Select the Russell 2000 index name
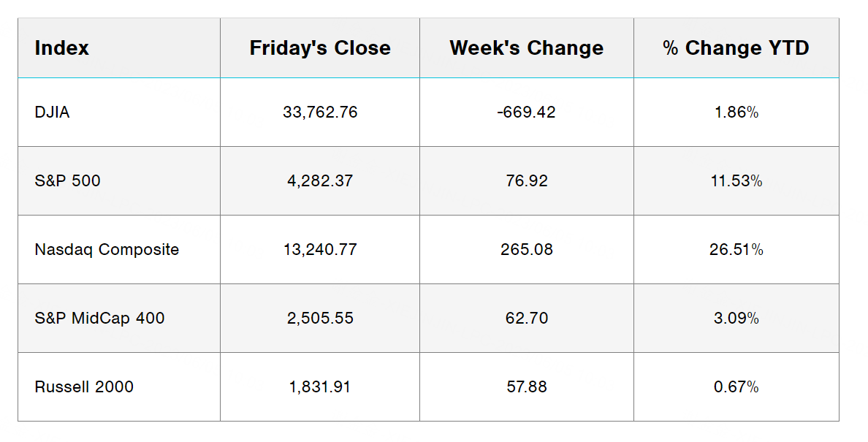The width and height of the screenshot is (868, 442). [84, 387]
